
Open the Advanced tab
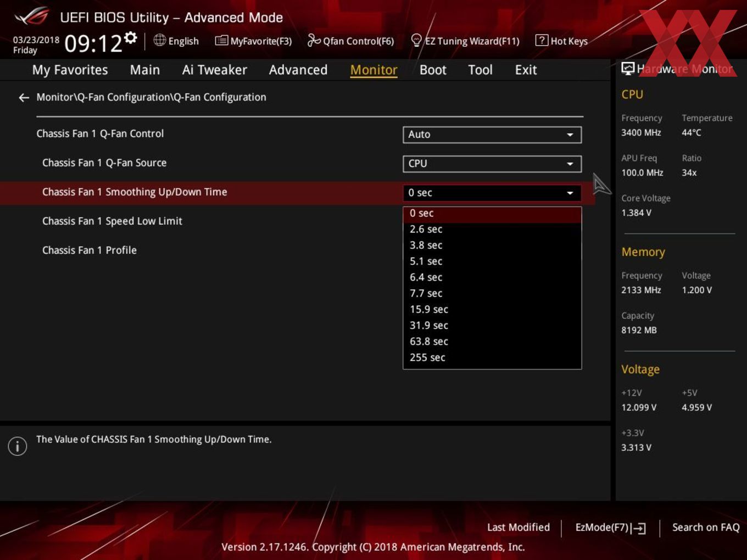point(298,70)
